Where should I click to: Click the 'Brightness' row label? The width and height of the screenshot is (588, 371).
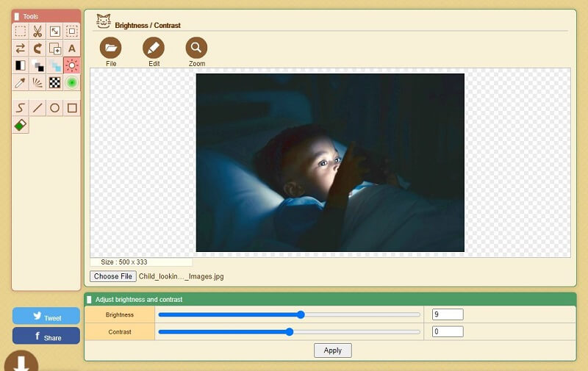pos(120,314)
